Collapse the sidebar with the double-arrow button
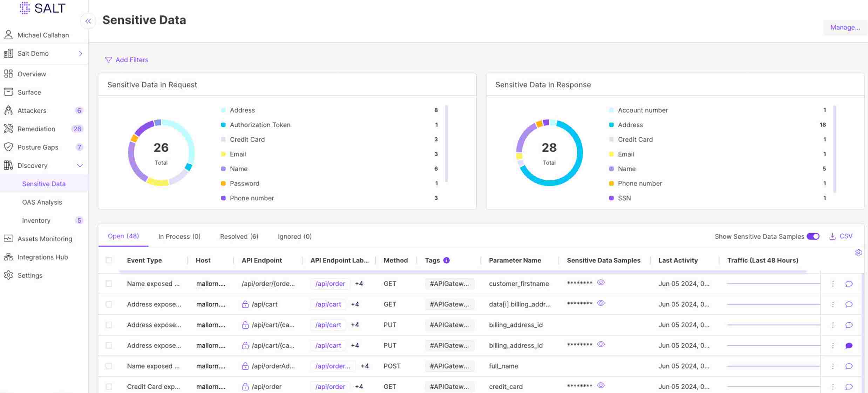The image size is (868, 393). pos(88,21)
